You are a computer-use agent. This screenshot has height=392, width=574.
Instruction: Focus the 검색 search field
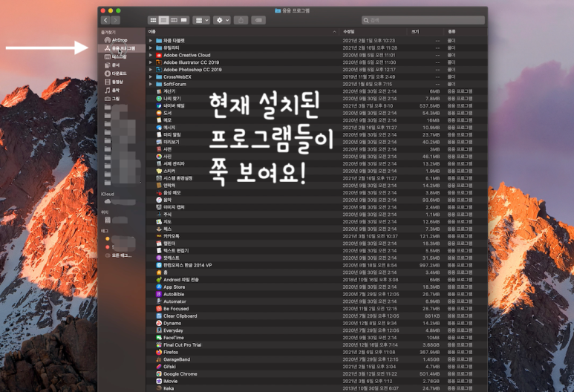(423, 20)
